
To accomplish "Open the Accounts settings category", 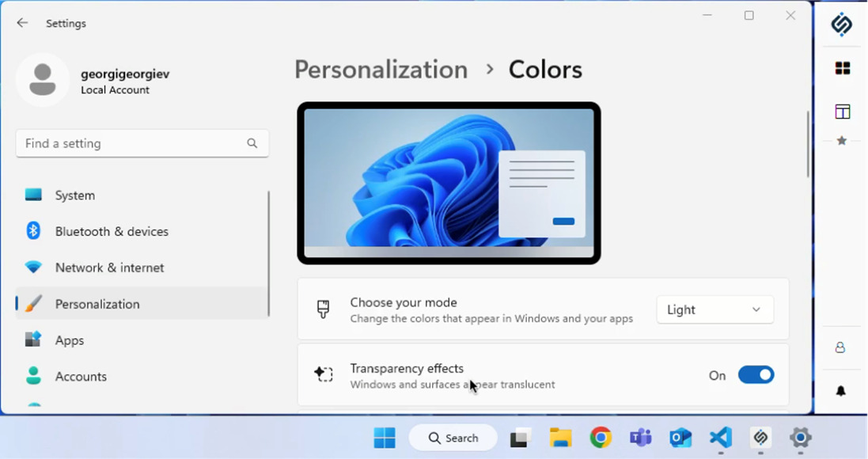I will click(x=142, y=376).
